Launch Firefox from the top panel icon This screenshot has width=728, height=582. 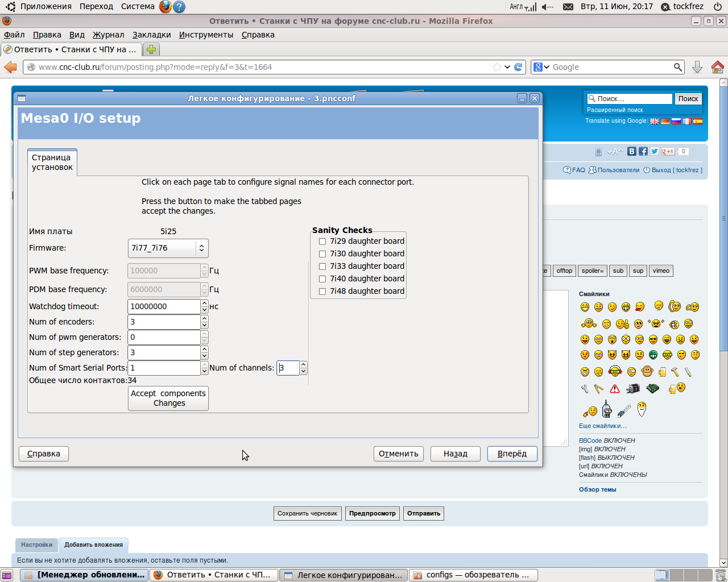pos(165,7)
